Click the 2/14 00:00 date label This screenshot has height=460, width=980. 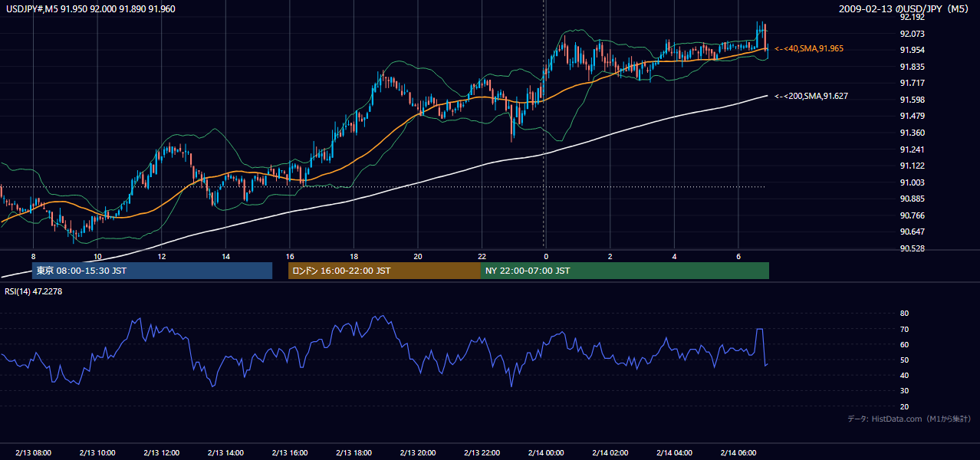(545, 453)
